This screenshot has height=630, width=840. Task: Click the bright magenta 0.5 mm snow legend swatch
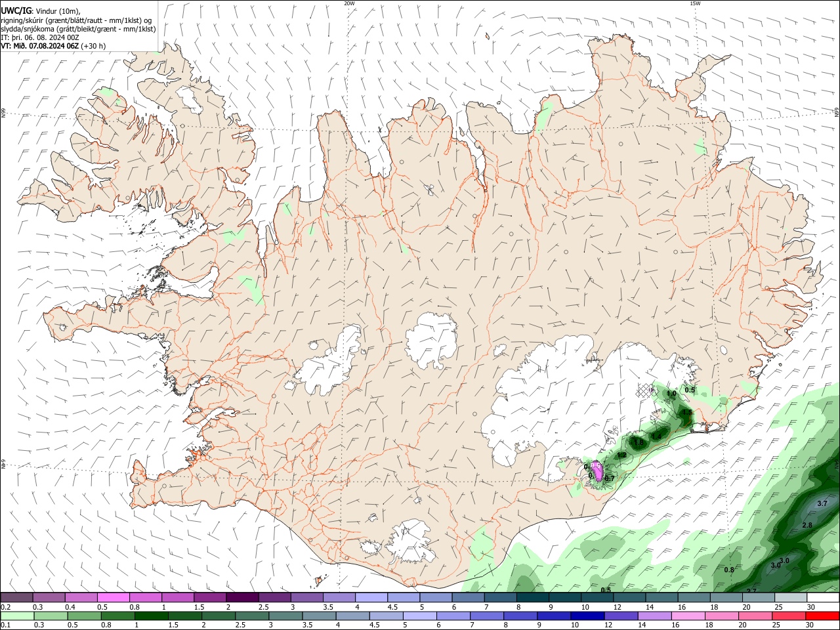click(x=114, y=598)
